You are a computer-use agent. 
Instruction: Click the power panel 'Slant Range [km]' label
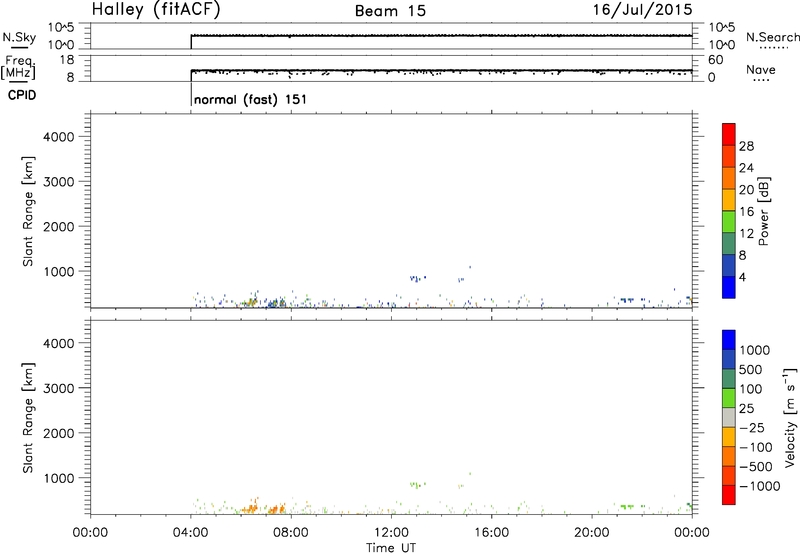point(28,211)
